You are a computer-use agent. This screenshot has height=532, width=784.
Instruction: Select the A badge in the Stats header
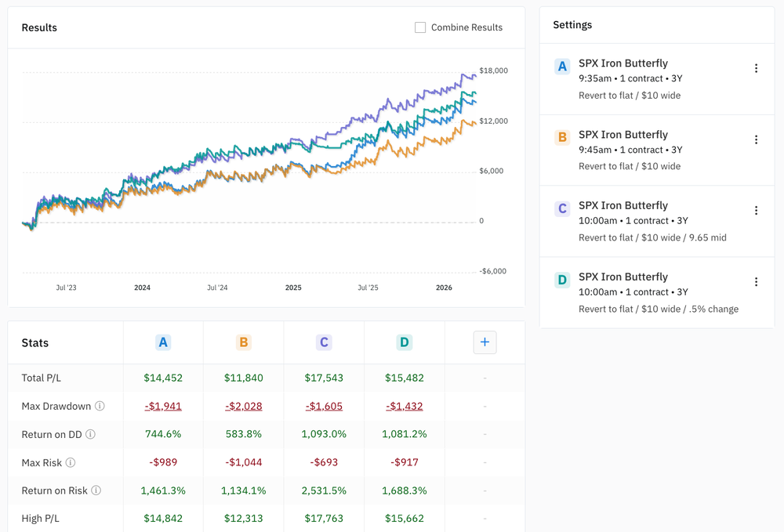click(162, 342)
